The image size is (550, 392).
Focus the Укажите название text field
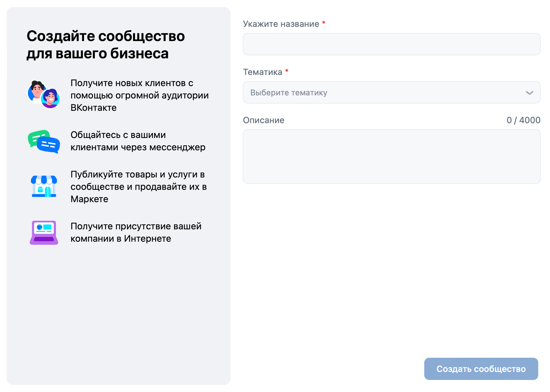point(391,44)
